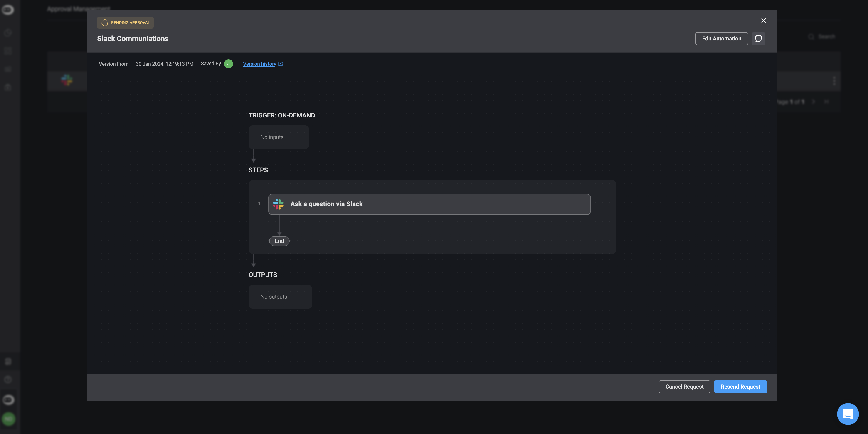Open the Version history link
Image resolution: width=868 pixels, height=434 pixels.
point(259,64)
